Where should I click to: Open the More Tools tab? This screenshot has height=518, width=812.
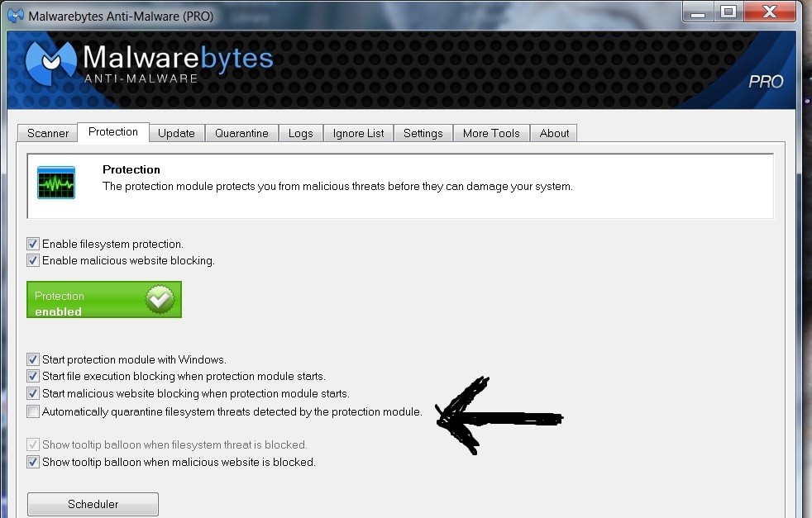click(x=491, y=134)
